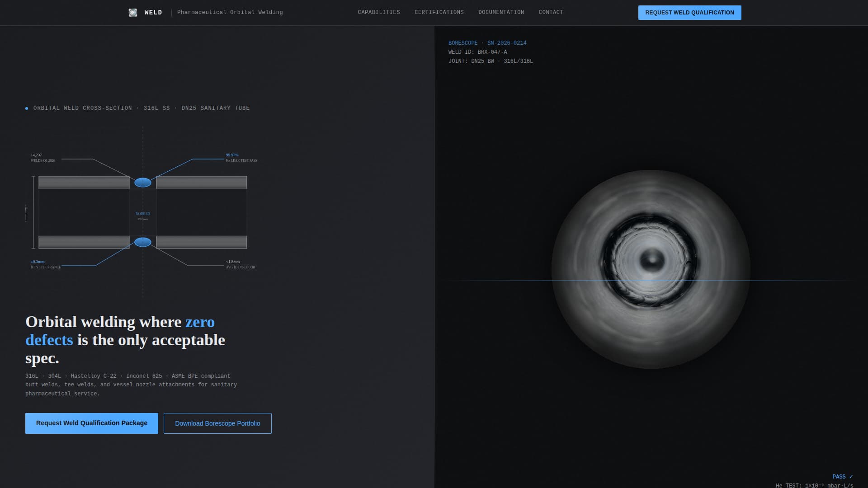
Task: Click the WELD logo icon
Action: click(133, 12)
